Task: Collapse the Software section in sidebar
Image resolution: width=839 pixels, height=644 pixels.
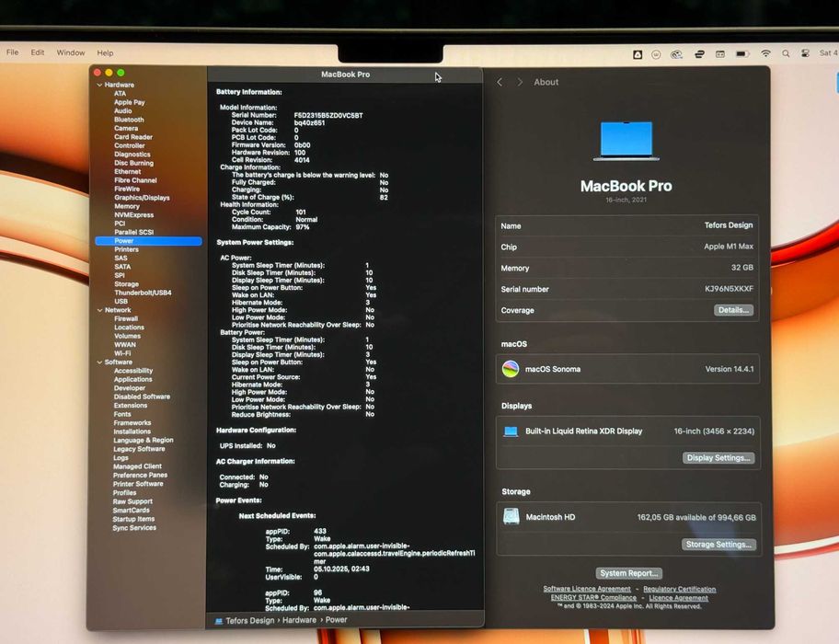Action: click(99, 362)
